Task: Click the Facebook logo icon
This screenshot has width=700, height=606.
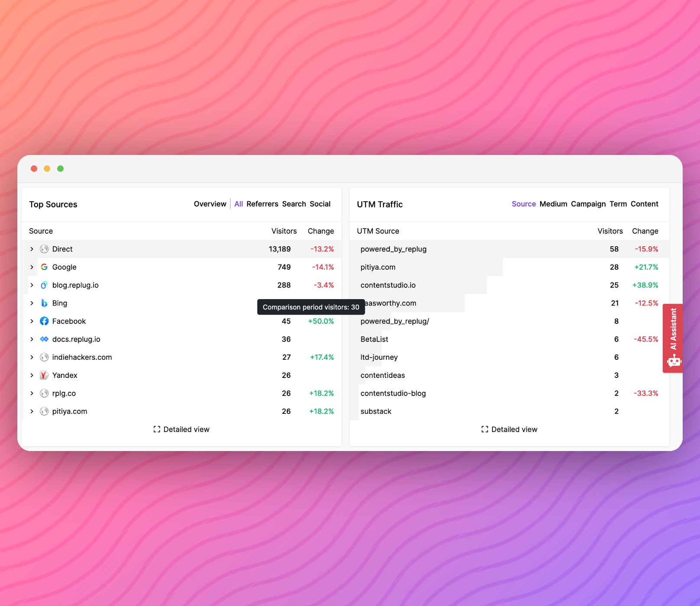Action: tap(44, 321)
